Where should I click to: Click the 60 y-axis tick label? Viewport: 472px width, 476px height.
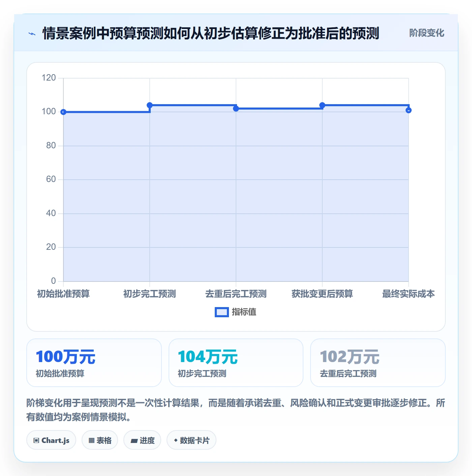click(51, 179)
